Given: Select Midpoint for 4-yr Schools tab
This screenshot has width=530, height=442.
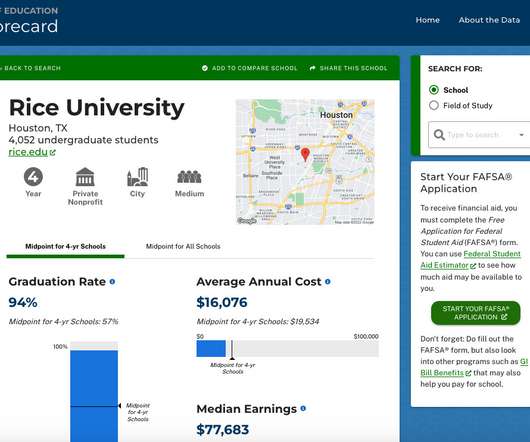Looking at the screenshot, I should [x=66, y=247].
